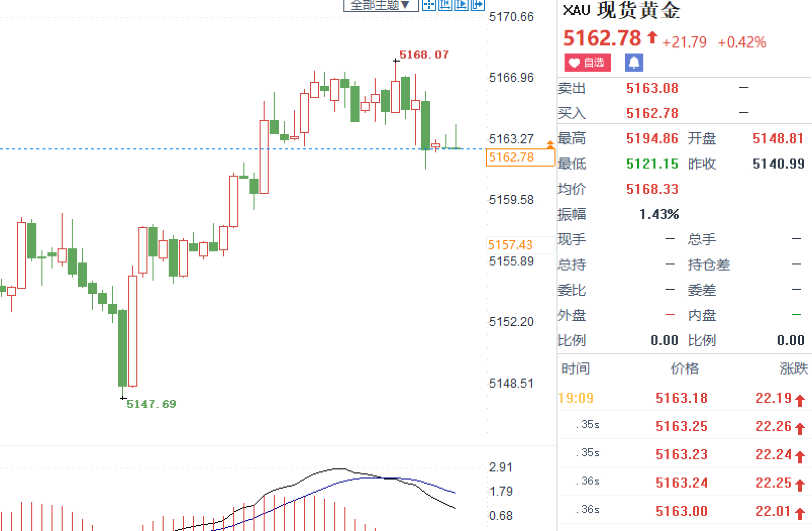The width and height of the screenshot is (812, 531).
Task: Click the chart axis forward play icon
Action: pyautogui.click(x=461, y=5)
